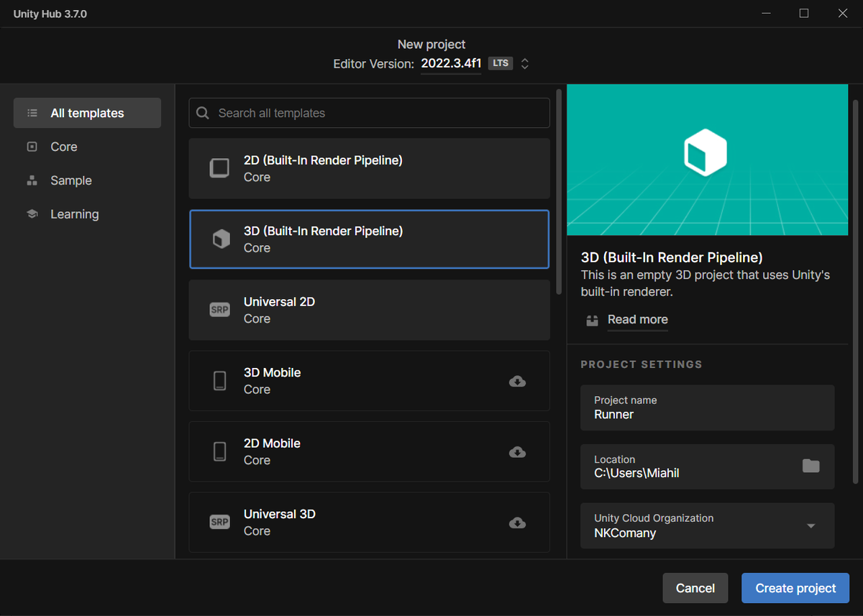Choose the 3D (Built-In Render Pipeline) template

pos(370,239)
